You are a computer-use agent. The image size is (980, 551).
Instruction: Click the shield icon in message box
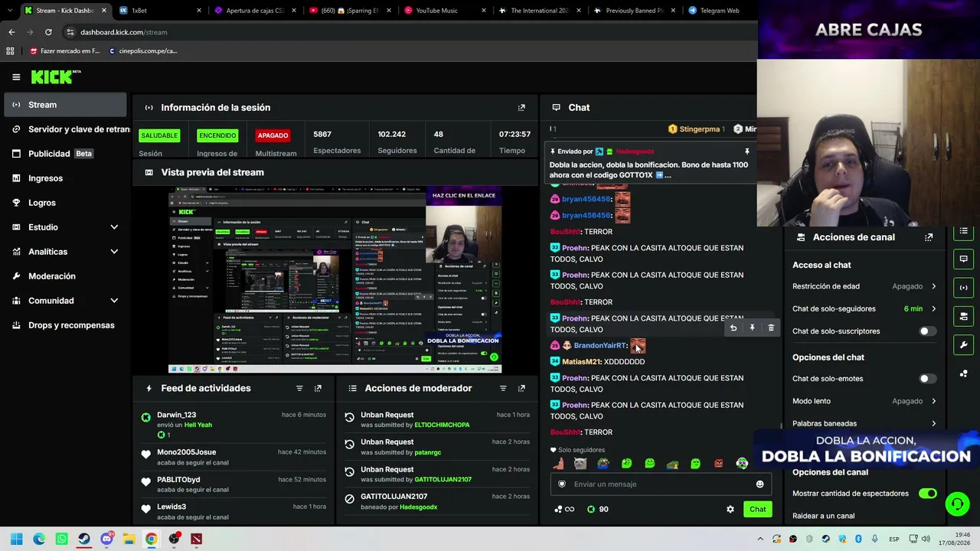pyautogui.click(x=562, y=484)
